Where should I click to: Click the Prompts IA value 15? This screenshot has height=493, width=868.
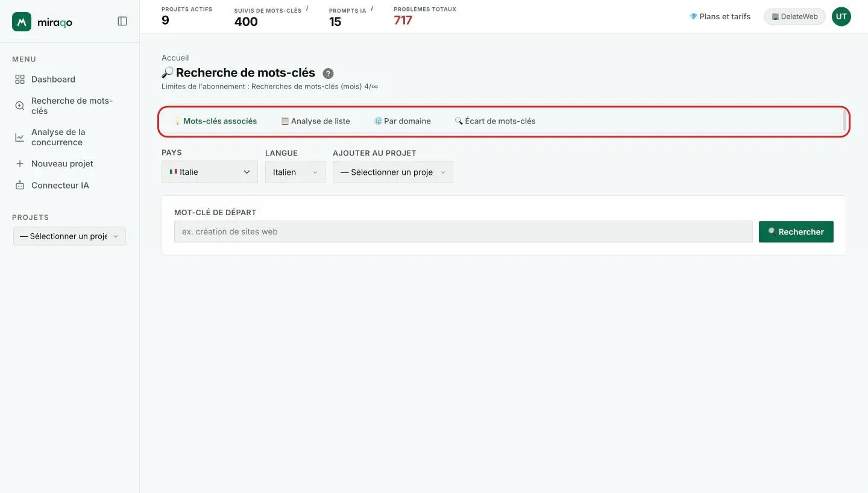coord(335,22)
